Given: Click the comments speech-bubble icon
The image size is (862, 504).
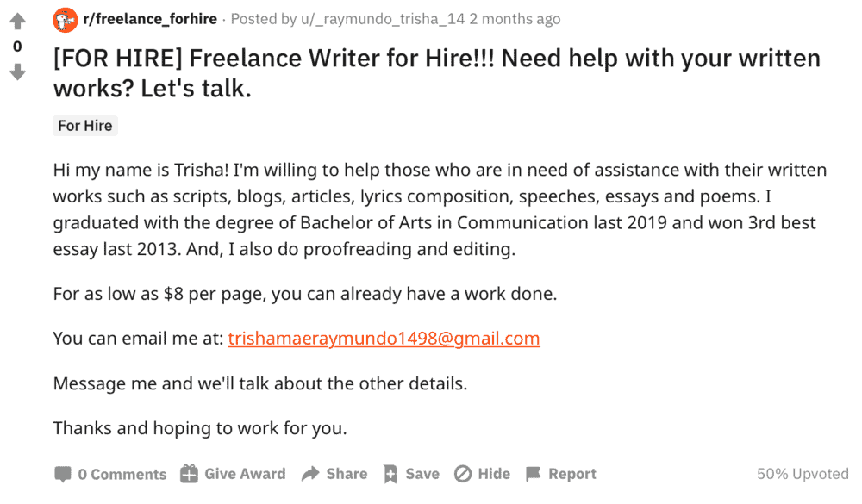Looking at the screenshot, I should (65, 473).
